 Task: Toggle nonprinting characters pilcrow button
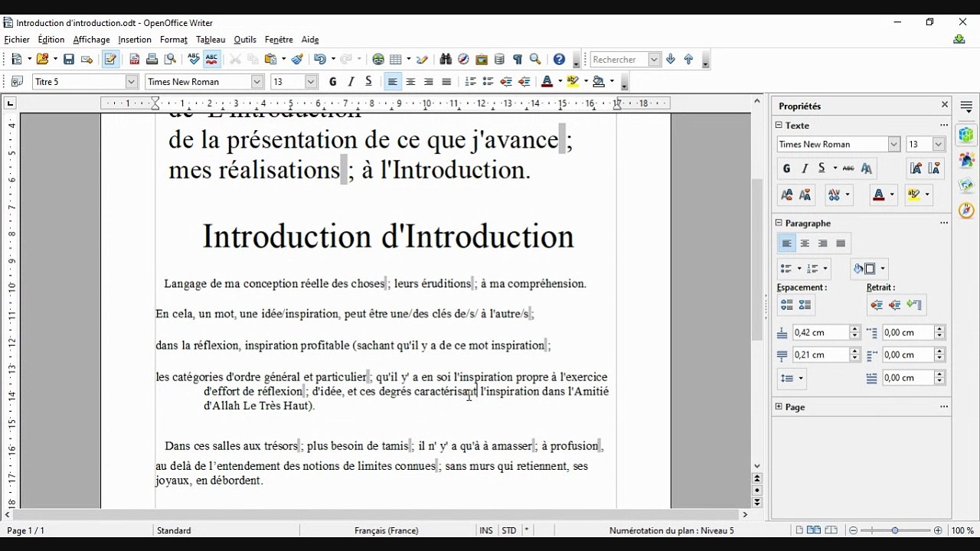(517, 59)
